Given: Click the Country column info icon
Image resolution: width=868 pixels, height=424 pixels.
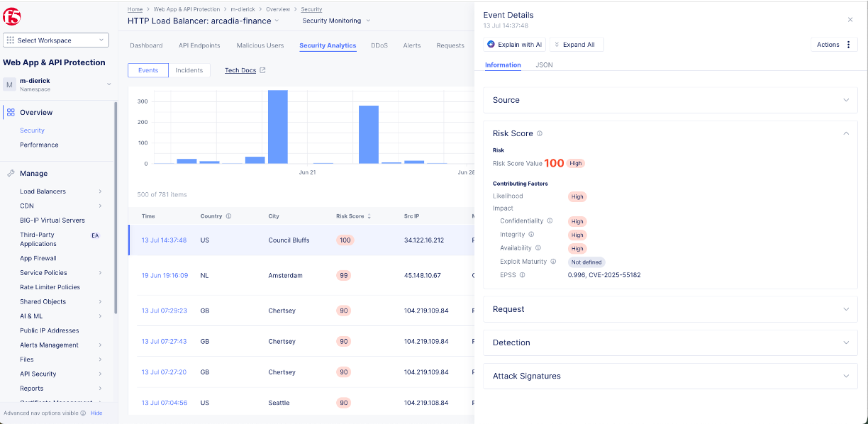Looking at the screenshot, I should [228, 216].
